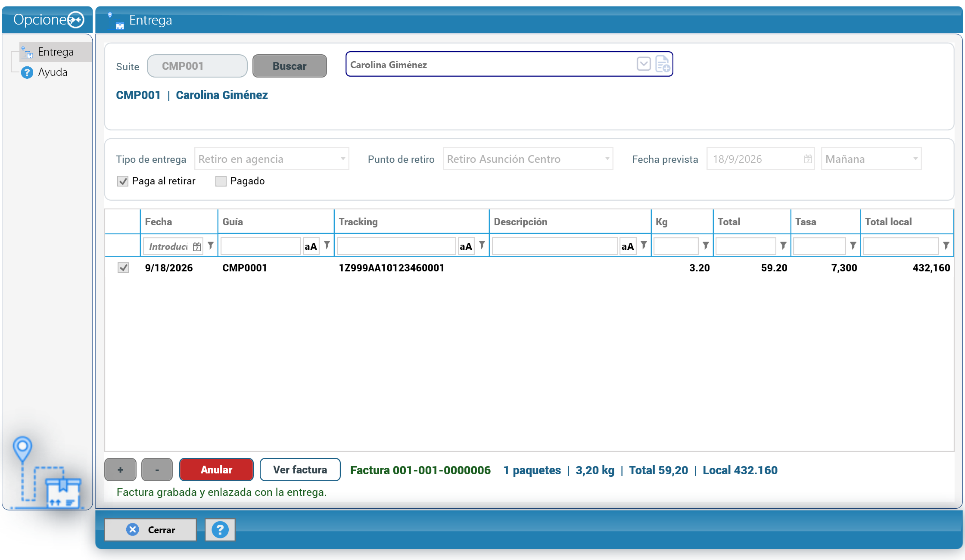Click the Total local column filter funnel

(946, 246)
